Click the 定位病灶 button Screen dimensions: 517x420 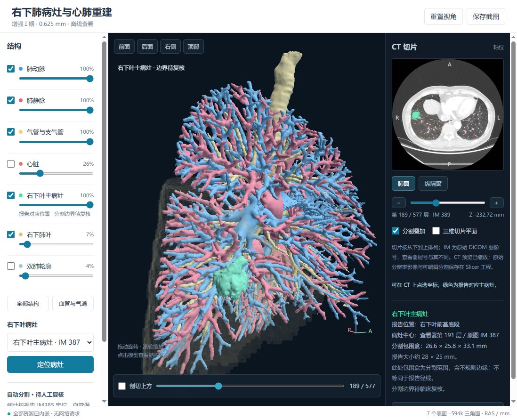pyautogui.click(x=50, y=364)
